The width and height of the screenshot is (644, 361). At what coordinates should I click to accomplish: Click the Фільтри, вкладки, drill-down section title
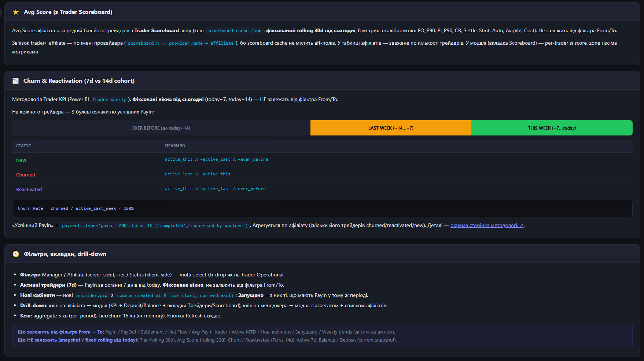click(x=65, y=254)
